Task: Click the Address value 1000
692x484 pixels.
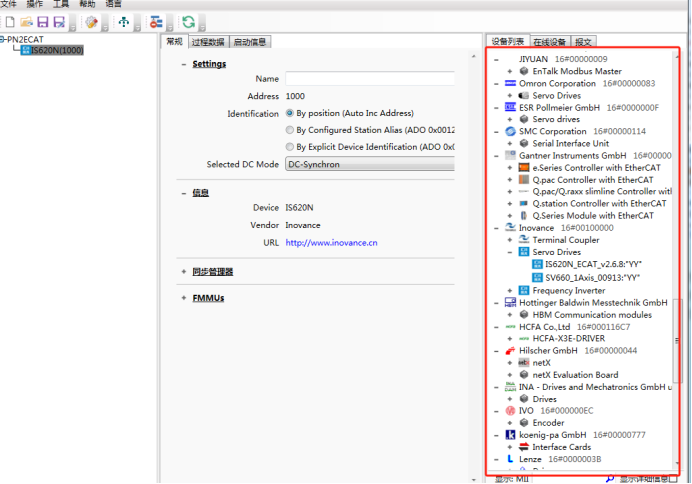Action: point(295,96)
